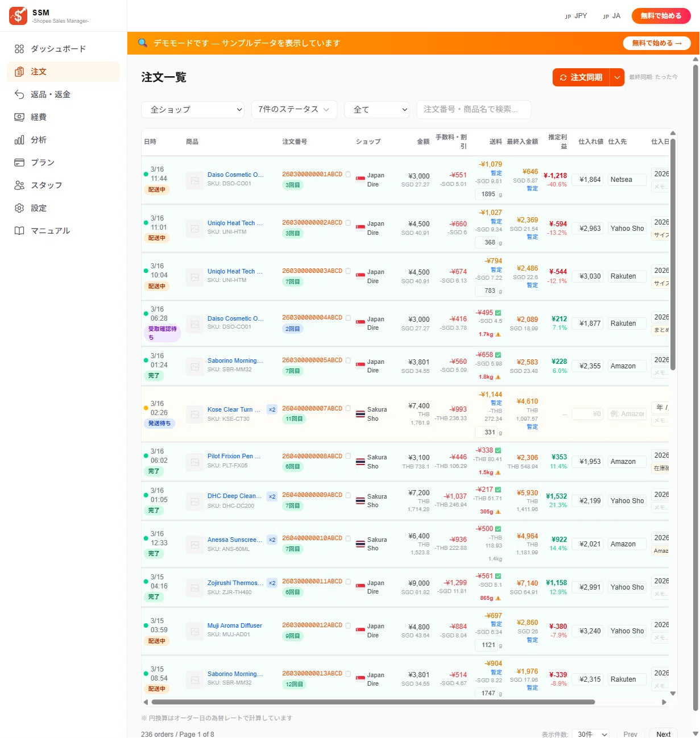
Task: Click the staff people icon in sidebar
Action: [x=19, y=185]
